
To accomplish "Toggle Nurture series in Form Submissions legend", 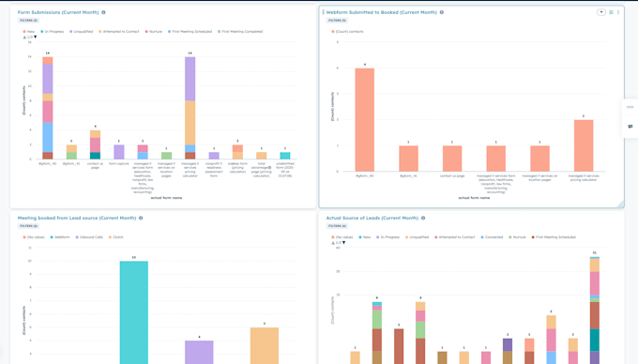I will coord(153,31).
